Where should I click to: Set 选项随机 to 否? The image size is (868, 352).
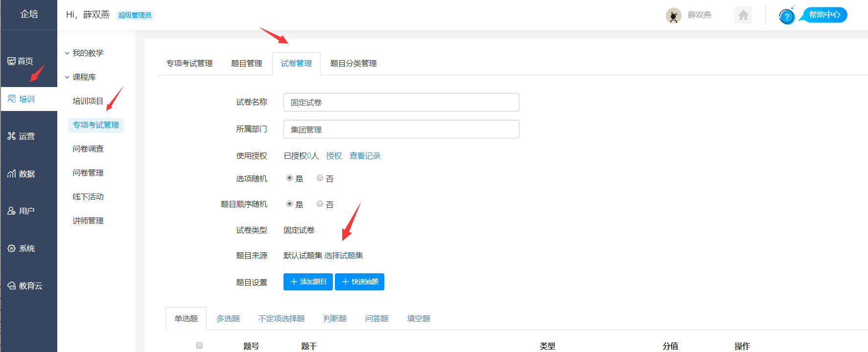(320, 178)
